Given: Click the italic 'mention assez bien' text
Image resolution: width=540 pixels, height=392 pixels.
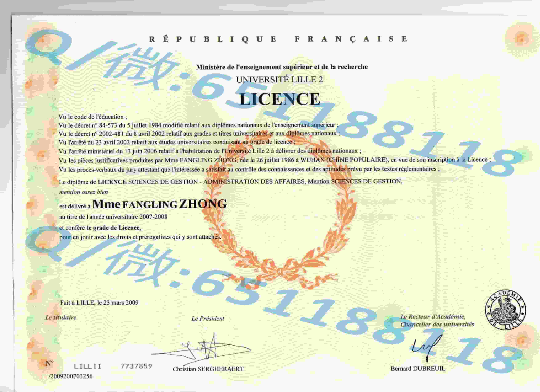Looking at the screenshot, I should tap(84, 192).
